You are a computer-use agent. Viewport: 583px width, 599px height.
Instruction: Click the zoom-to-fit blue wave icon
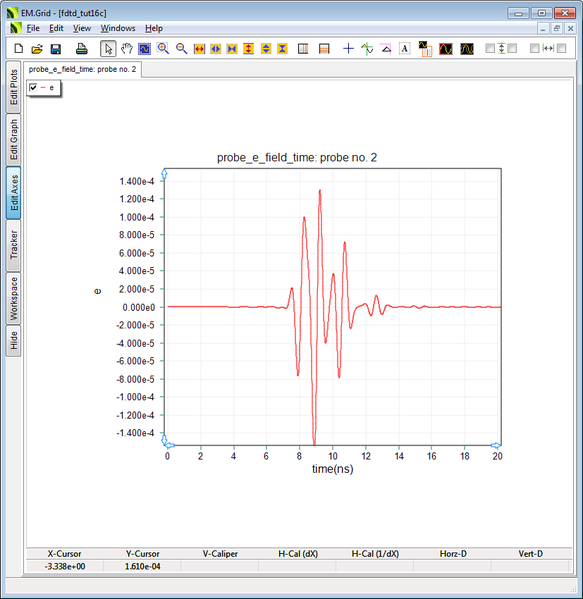[144, 49]
